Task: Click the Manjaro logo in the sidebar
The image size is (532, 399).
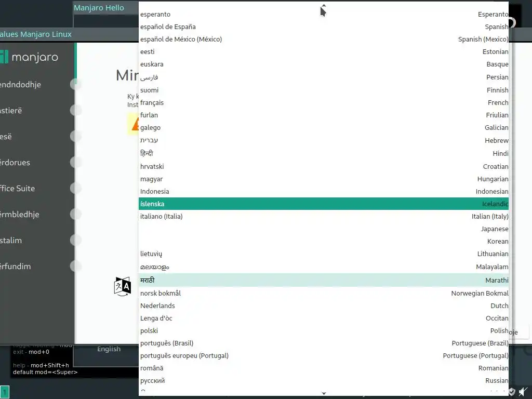Action: 29,57
